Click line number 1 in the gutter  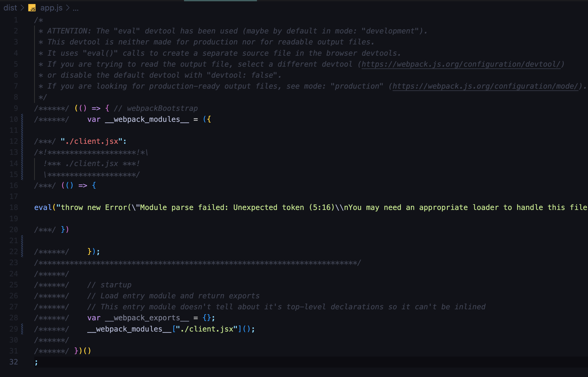16,20
